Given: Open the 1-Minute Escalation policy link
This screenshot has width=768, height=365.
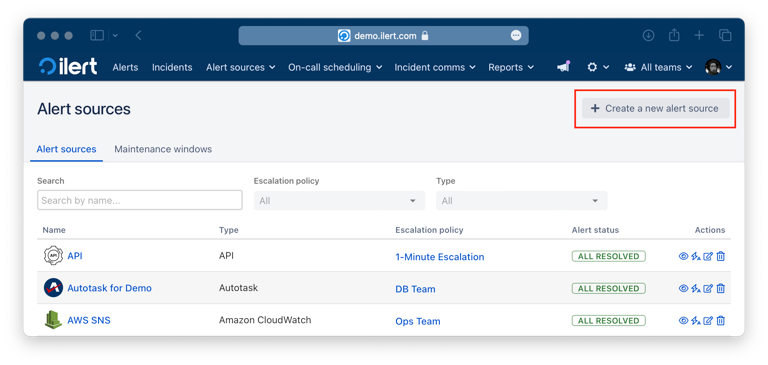Looking at the screenshot, I should tap(440, 257).
